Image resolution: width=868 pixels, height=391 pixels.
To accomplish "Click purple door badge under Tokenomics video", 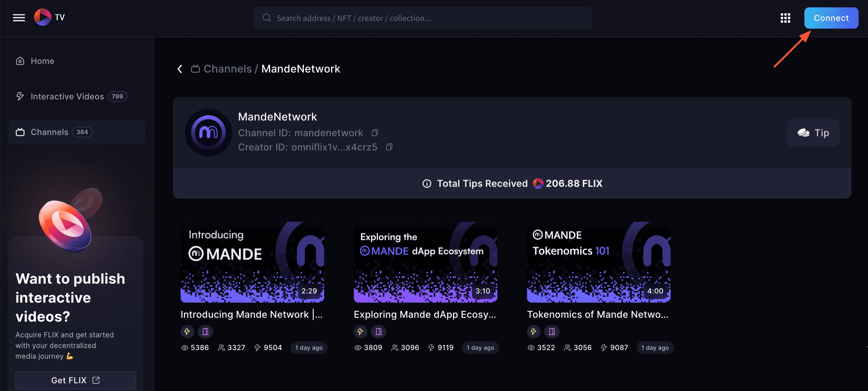I will click(x=552, y=332).
